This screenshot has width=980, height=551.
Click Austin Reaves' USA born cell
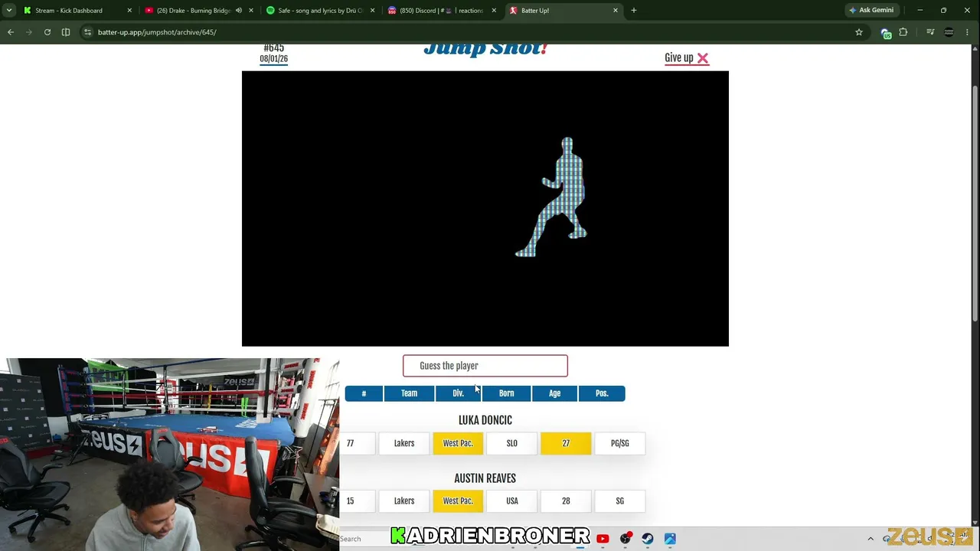pyautogui.click(x=512, y=501)
